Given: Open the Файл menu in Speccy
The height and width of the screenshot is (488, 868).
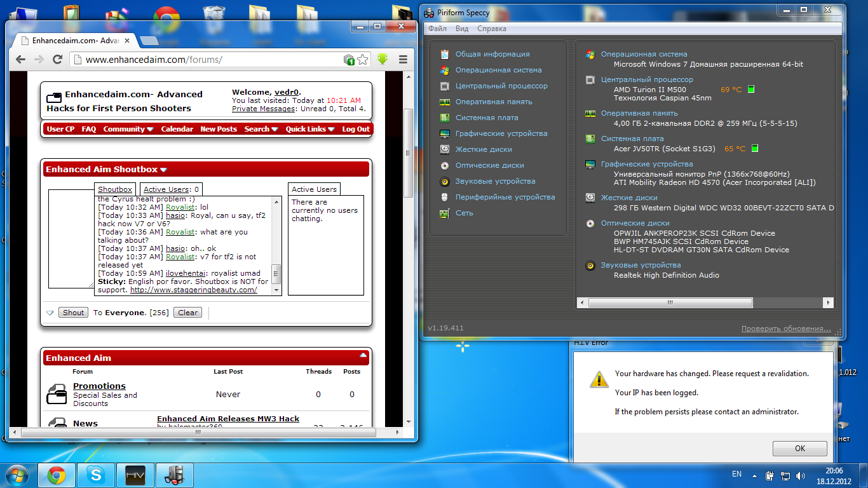Looking at the screenshot, I should (437, 29).
